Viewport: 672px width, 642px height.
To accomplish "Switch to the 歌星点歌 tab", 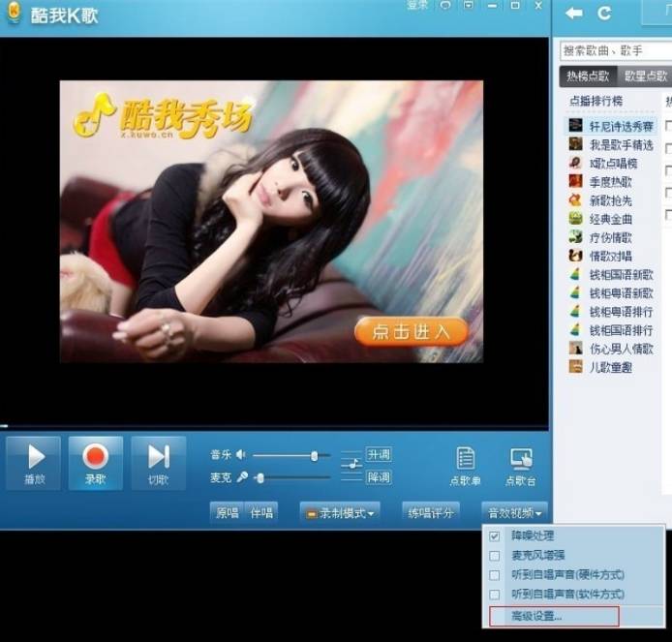I will 644,76.
